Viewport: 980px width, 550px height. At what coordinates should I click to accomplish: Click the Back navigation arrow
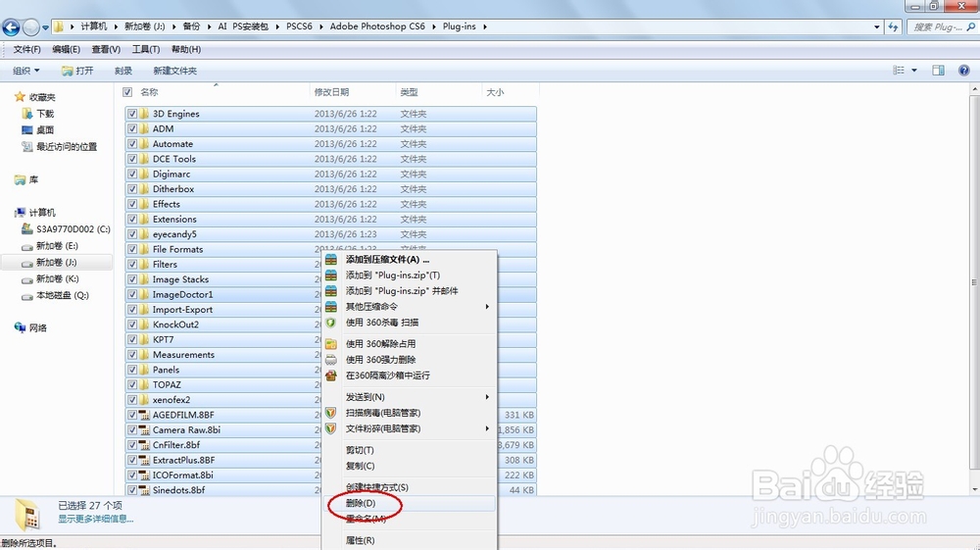pyautogui.click(x=11, y=26)
